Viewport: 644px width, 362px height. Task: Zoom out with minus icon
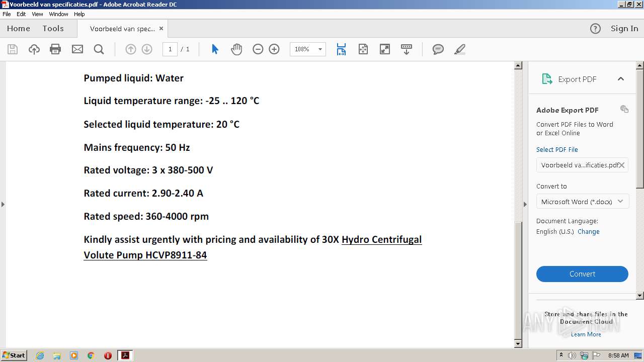pyautogui.click(x=258, y=49)
